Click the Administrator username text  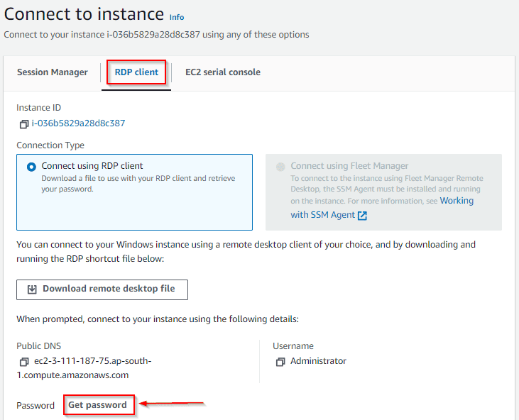(318, 361)
